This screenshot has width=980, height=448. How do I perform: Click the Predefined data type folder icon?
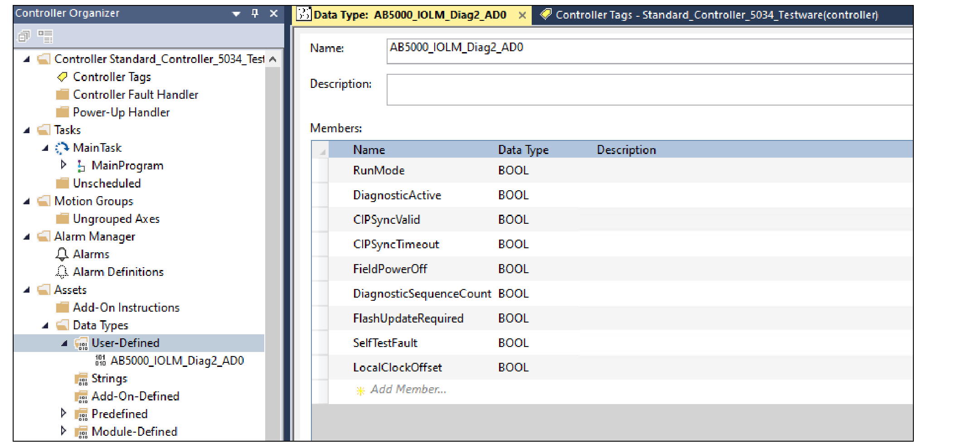point(81,414)
